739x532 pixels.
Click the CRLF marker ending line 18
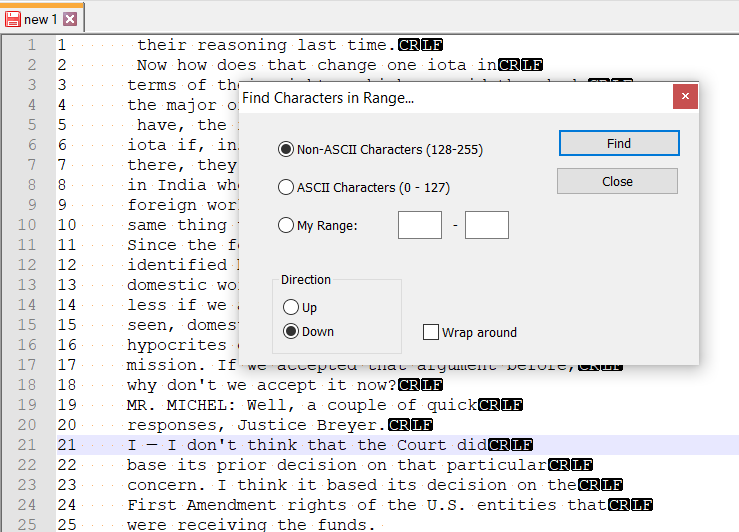[420, 385]
